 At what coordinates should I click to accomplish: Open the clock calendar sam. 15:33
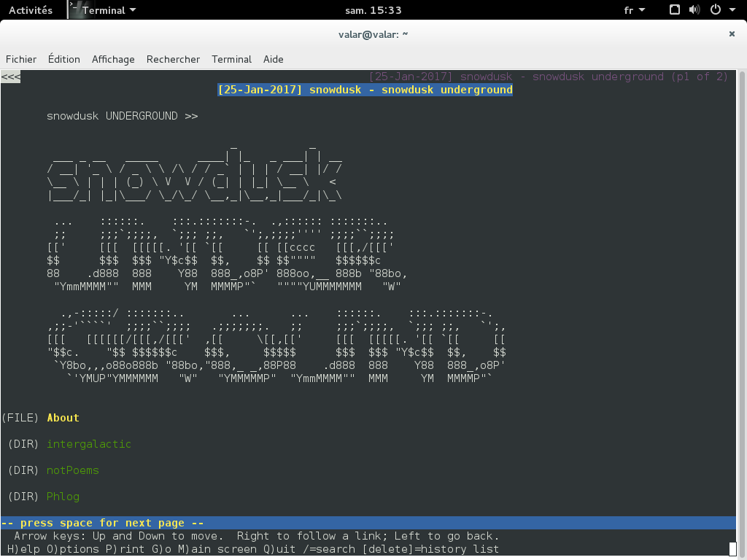coord(373,10)
